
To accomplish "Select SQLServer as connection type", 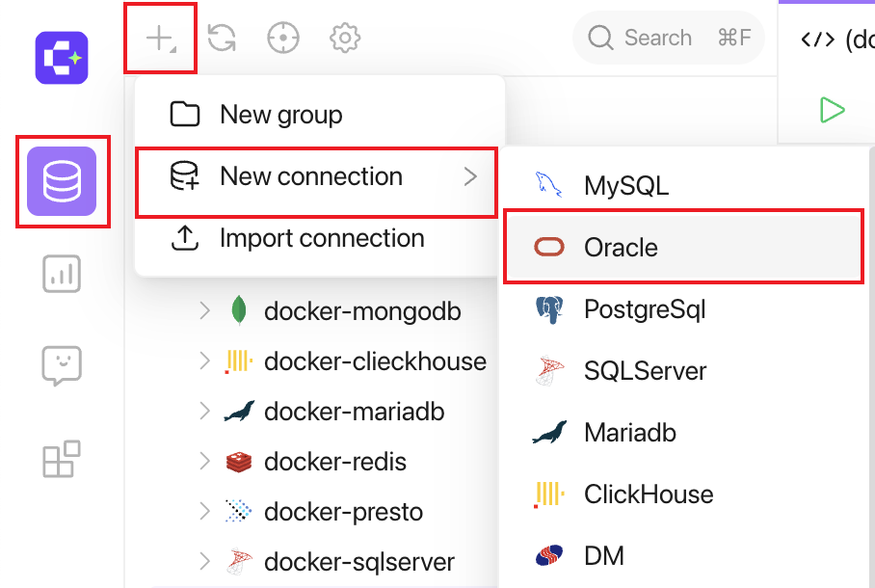I will pos(683,371).
